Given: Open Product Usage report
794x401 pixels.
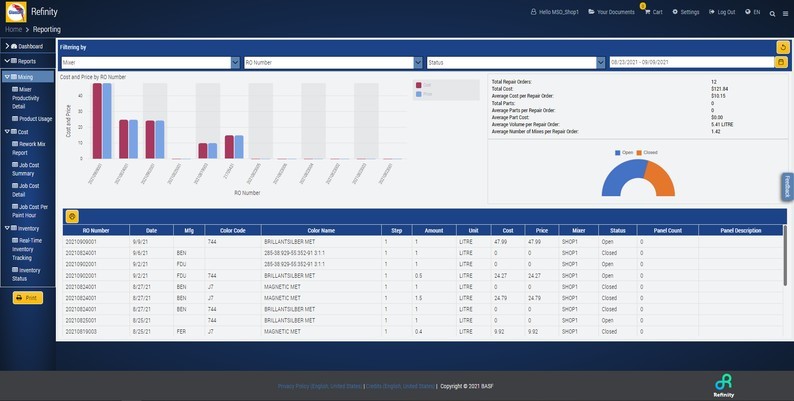Looking at the screenshot, I should click(32, 119).
